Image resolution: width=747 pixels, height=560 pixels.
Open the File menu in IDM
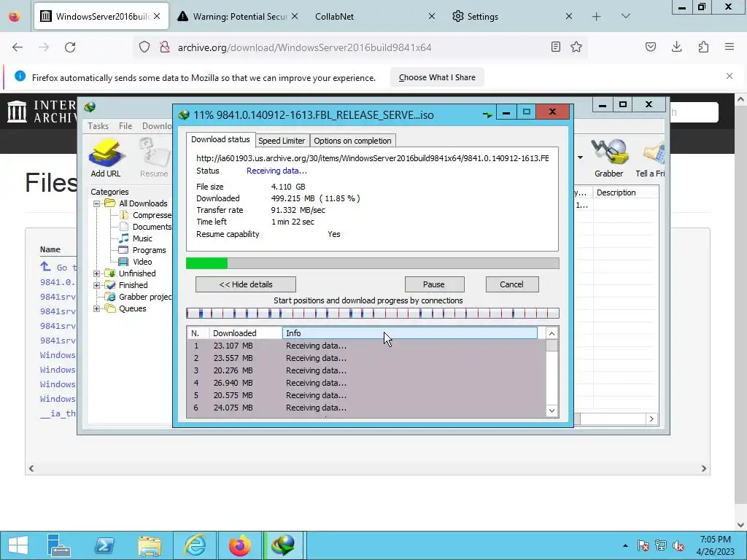pos(125,126)
